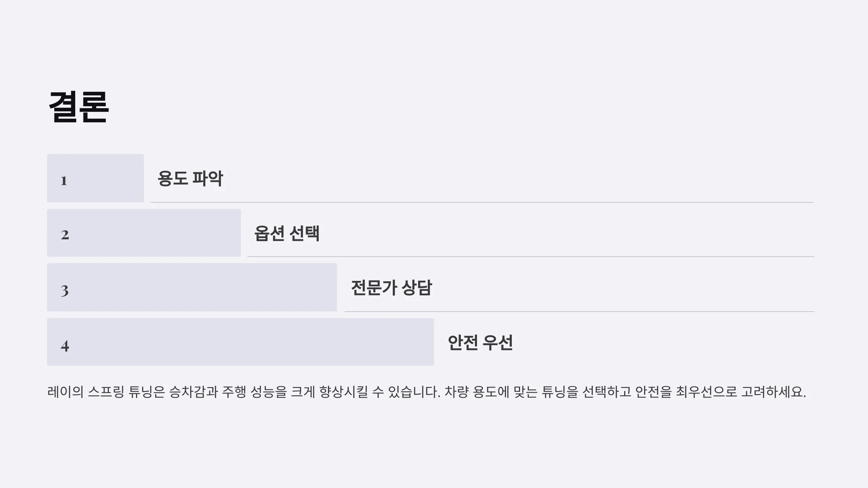The height and width of the screenshot is (488, 868).
Task: Click the 용도 파악 heading
Action: pos(190,178)
